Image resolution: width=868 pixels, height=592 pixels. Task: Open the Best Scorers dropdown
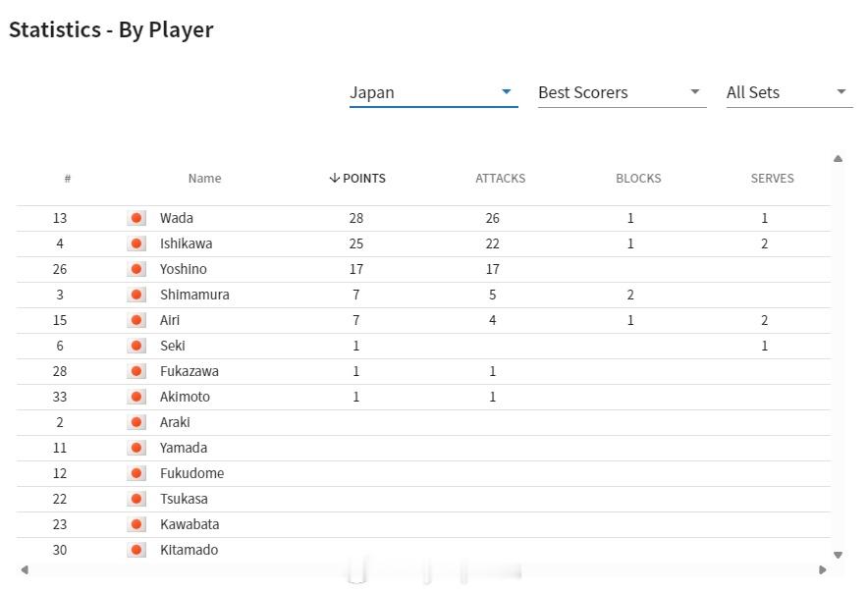click(623, 92)
